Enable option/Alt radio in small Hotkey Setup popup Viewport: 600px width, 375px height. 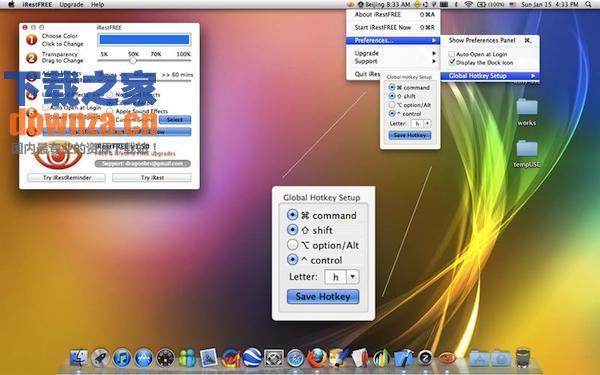[392, 104]
